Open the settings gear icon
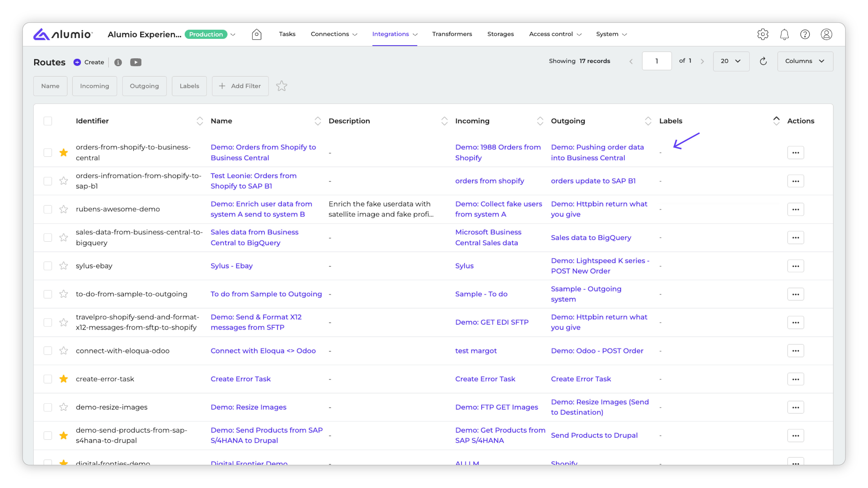868x488 pixels. tap(762, 34)
